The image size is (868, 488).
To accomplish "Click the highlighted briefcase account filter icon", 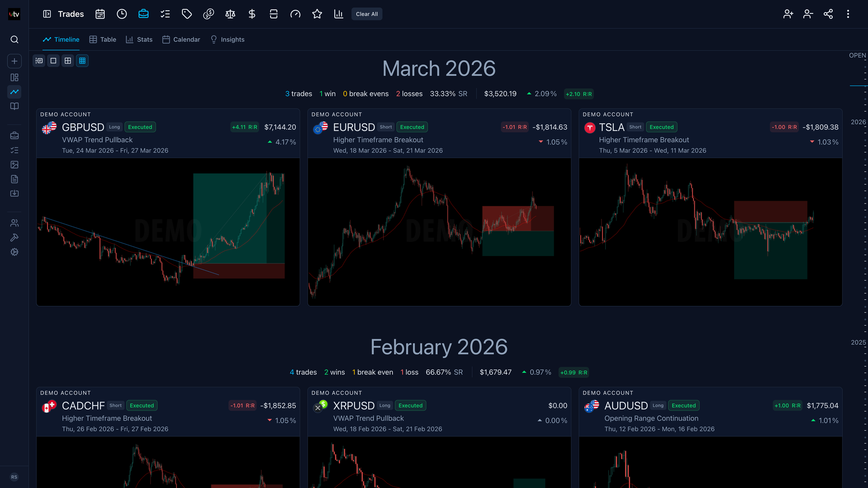I will (143, 14).
